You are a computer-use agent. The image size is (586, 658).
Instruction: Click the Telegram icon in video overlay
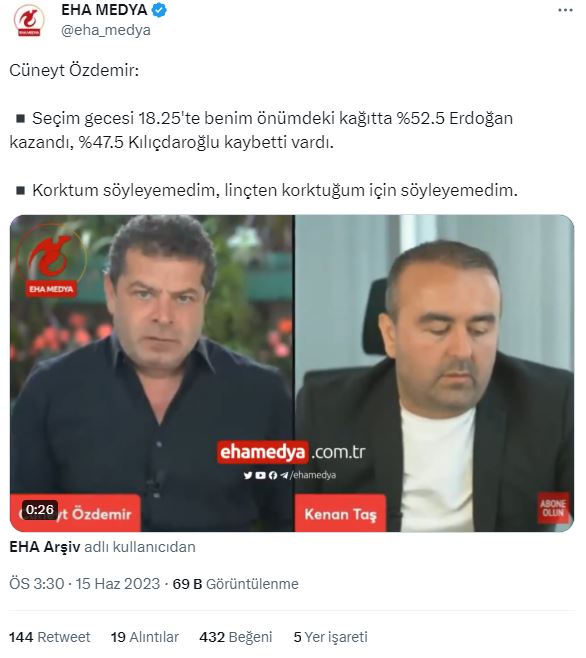click(284, 475)
